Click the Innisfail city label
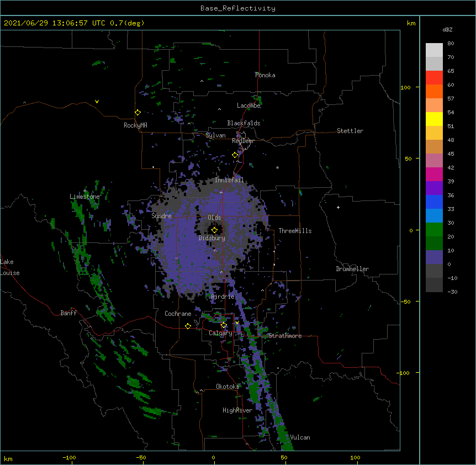This screenshot has height=465, width=476. click(x=229, y=180)
